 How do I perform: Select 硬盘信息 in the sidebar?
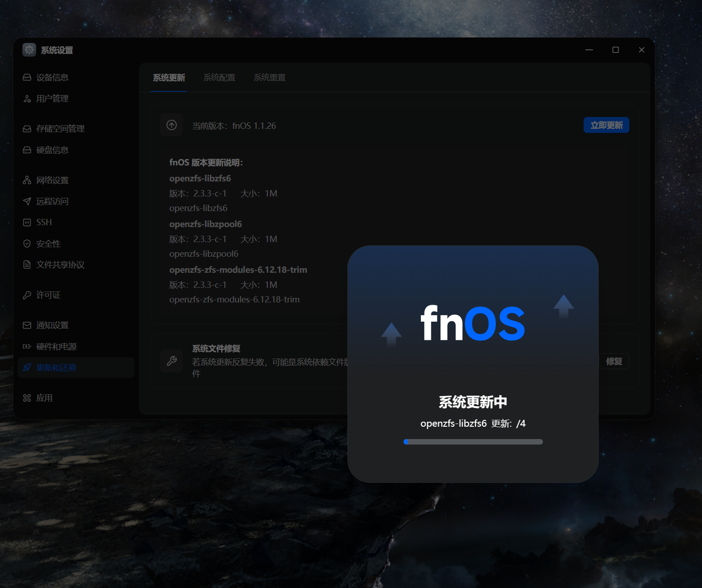pos(76,150)
